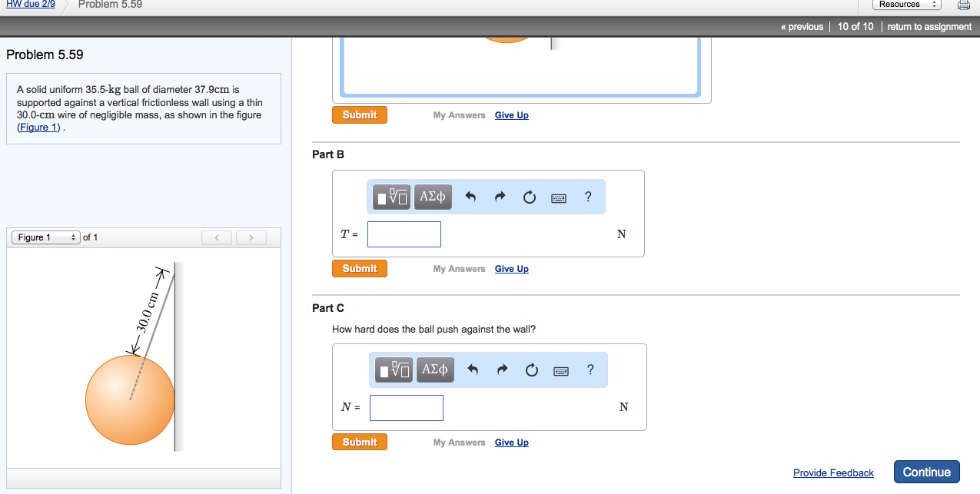Redo in the Part B equation editor
The width and height of the screenshot is (980, 494).
tap(500, 197)
